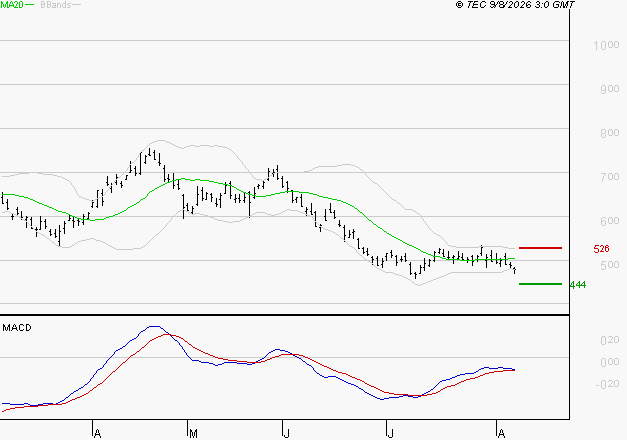Click the 600 price axis label

(x=609, y=221)
